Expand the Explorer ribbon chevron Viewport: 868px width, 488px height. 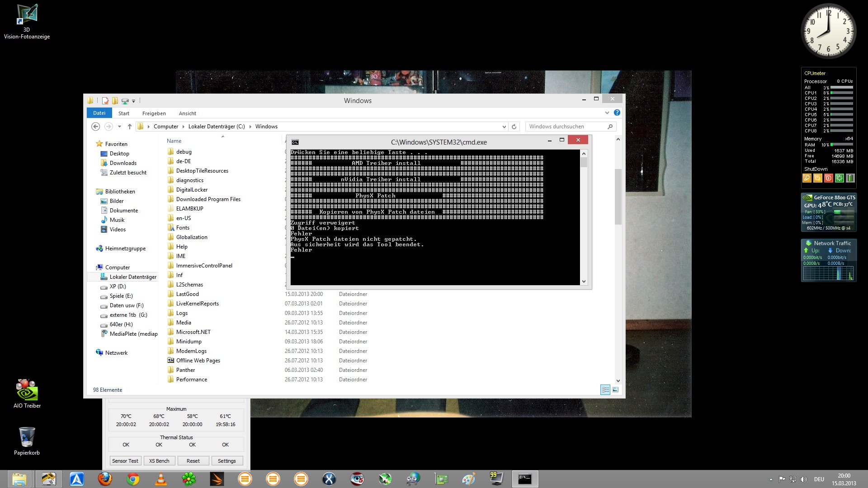click(607, 113)
